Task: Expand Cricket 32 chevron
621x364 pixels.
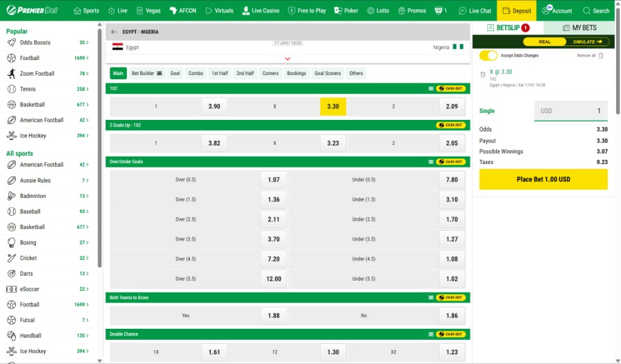Action: pos(87,258)
